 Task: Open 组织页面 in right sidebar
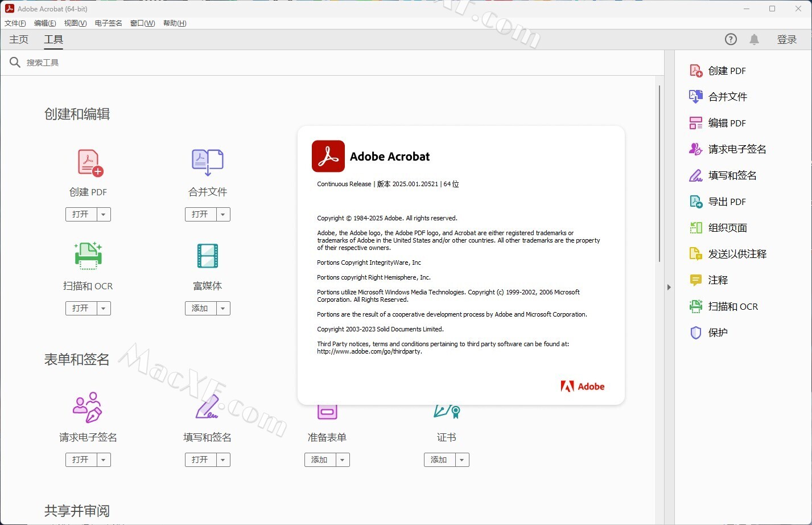(718, 228)
